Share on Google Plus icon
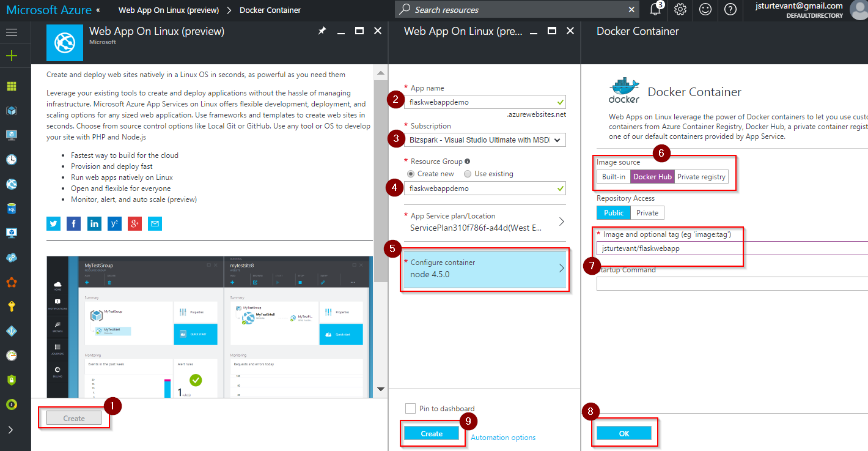Screen dimensions: 868x451 pyautogui.click(x=134, y=224)
